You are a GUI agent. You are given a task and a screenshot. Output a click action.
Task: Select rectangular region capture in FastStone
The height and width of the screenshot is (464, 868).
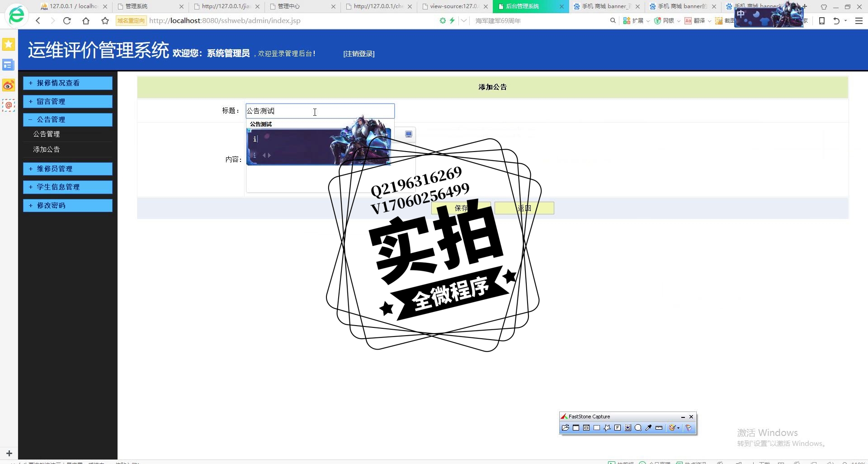click(597, 428)
